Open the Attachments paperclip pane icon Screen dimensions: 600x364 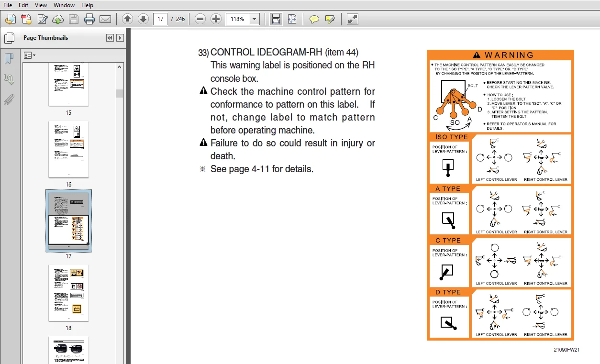click(9, 99)
